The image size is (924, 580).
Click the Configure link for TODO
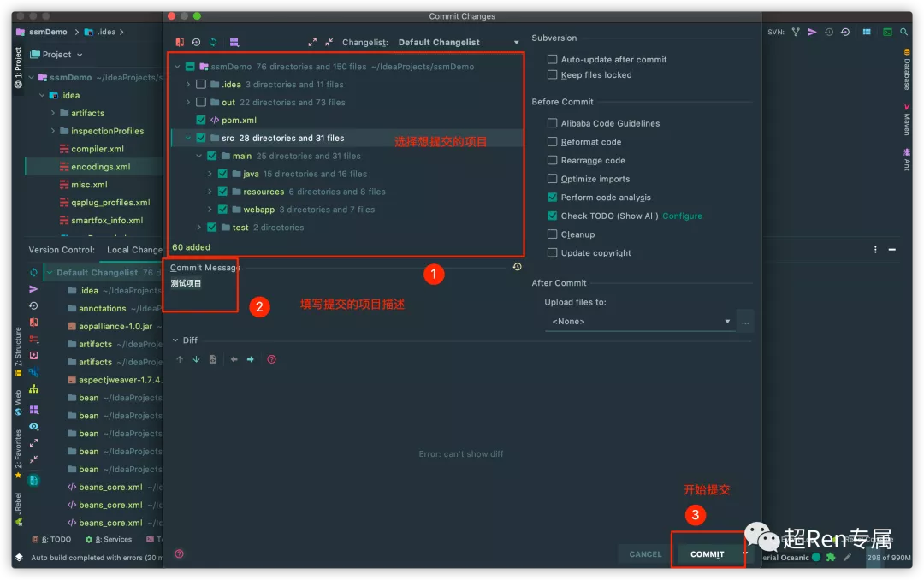point(682,216)
